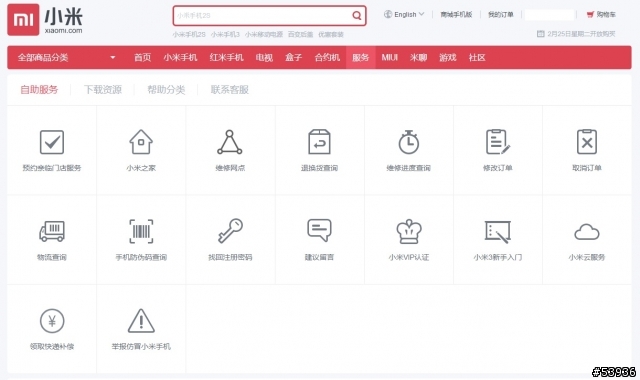Open the 物流查询 delivery truck icon
Viewport: 640px width, 380px height.
52,231
